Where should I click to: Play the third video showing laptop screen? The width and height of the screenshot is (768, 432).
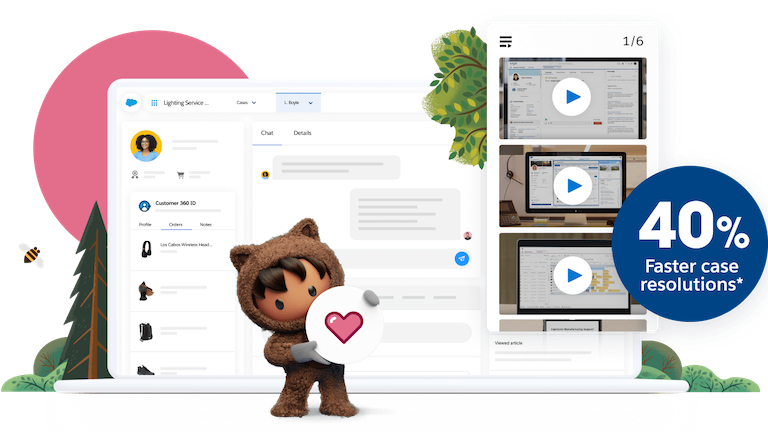(x=573, y=275)
